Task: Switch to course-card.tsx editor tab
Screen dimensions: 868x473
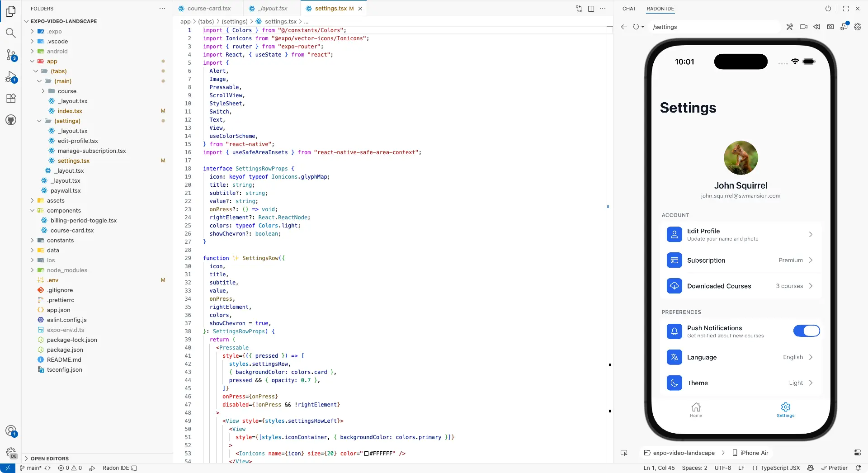Action: point(209,9)
